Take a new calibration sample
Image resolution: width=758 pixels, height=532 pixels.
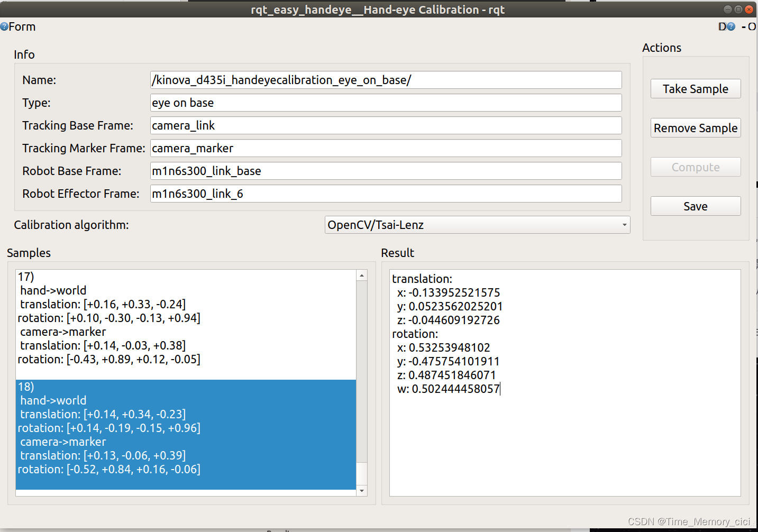(x=696, y=89)
